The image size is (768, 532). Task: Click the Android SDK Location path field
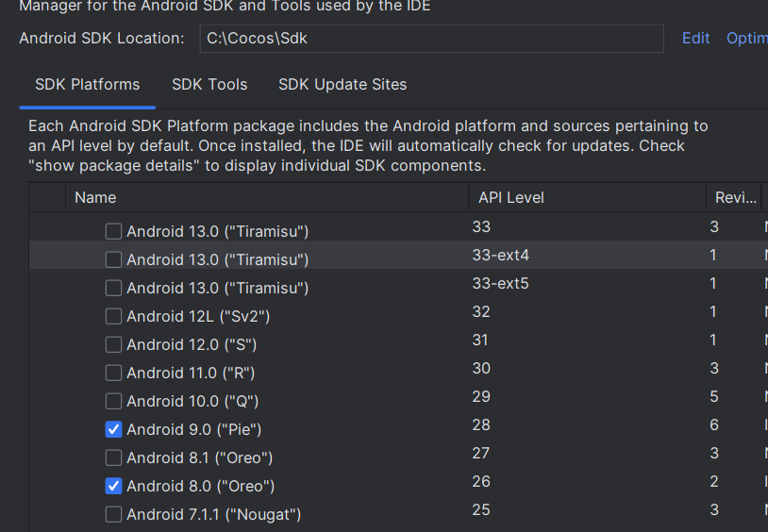tap(431, 39)
